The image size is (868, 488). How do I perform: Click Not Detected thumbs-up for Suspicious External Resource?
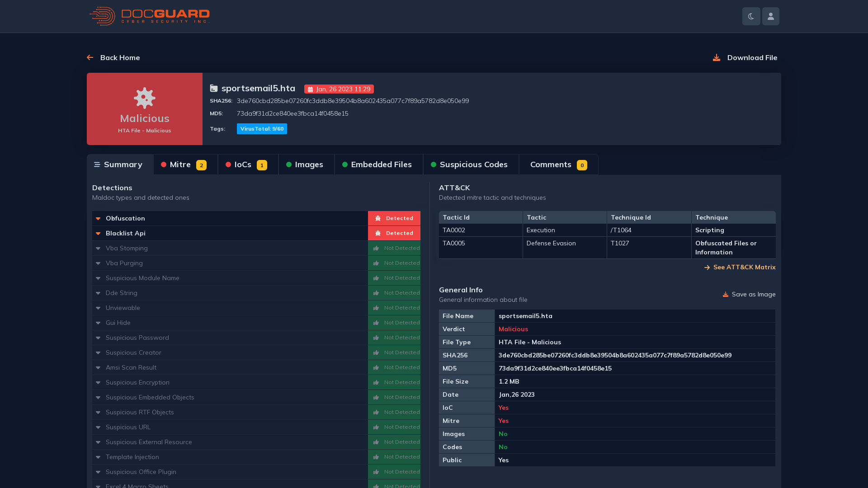[x=376, y=442]
